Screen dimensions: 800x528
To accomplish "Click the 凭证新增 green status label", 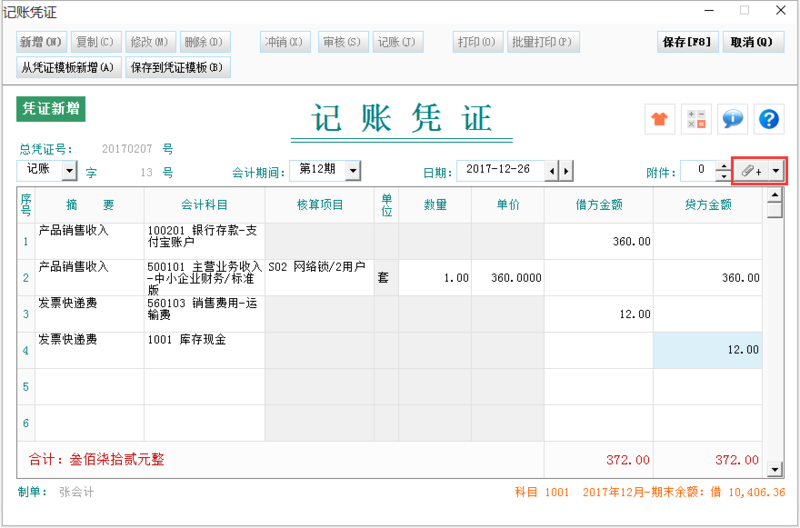I will pos(51,109).
